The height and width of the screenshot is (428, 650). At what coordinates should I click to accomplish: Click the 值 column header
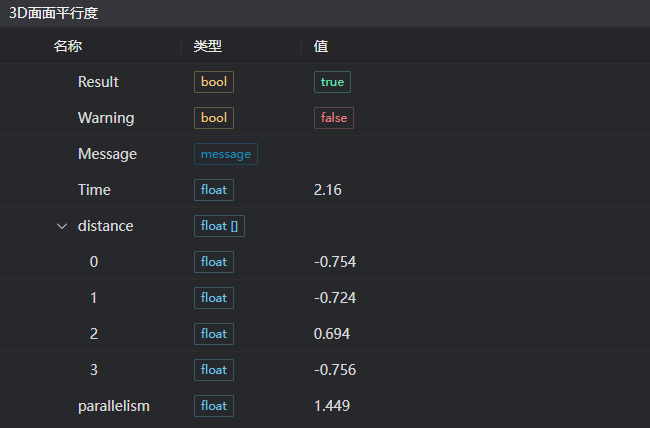click(321, 46)
